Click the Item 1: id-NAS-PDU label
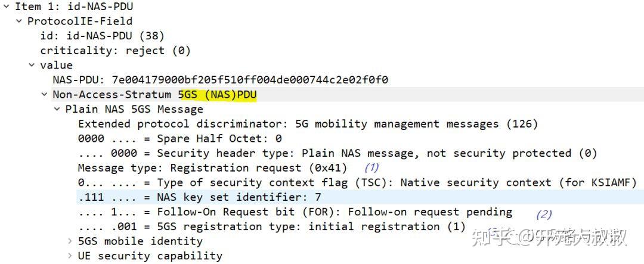The height and width of the screenshot is (264, 644). [74, 7]
